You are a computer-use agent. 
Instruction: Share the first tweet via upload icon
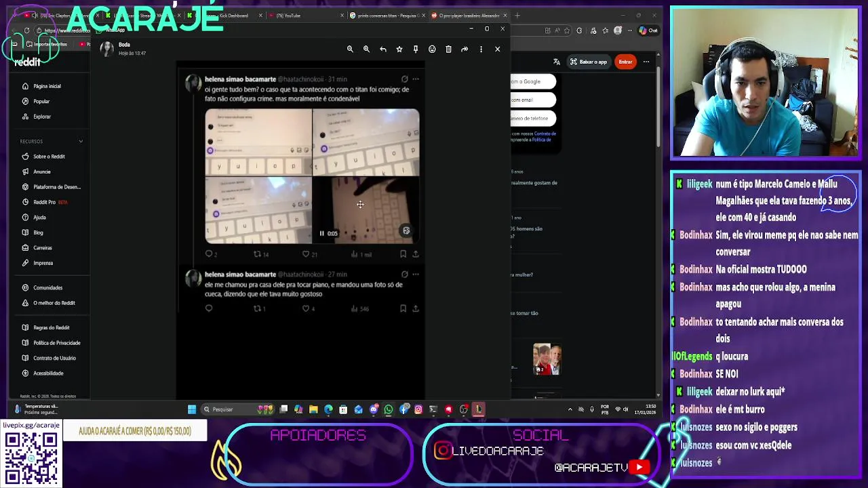pos(416,253)
